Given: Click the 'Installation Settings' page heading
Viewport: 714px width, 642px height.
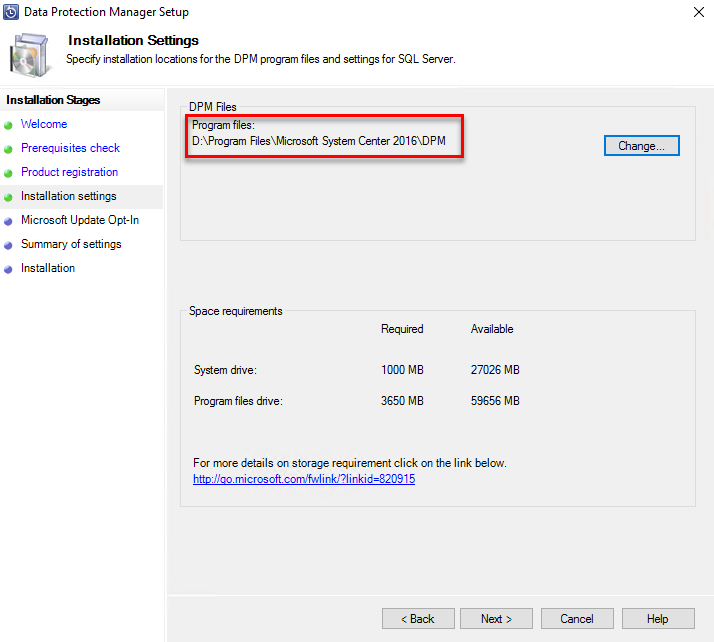Looking at the screenshot, I should (133, 41).
